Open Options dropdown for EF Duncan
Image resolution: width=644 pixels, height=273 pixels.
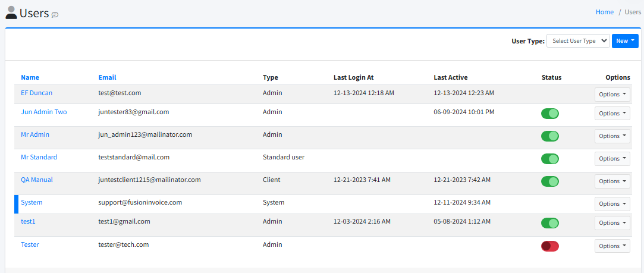tap(612, 95)
